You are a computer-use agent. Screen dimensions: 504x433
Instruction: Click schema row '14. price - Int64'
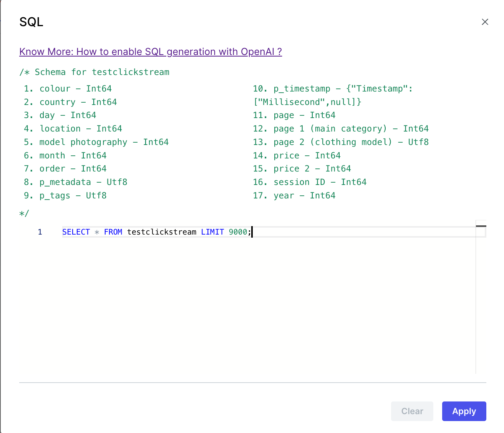[297, 155]
